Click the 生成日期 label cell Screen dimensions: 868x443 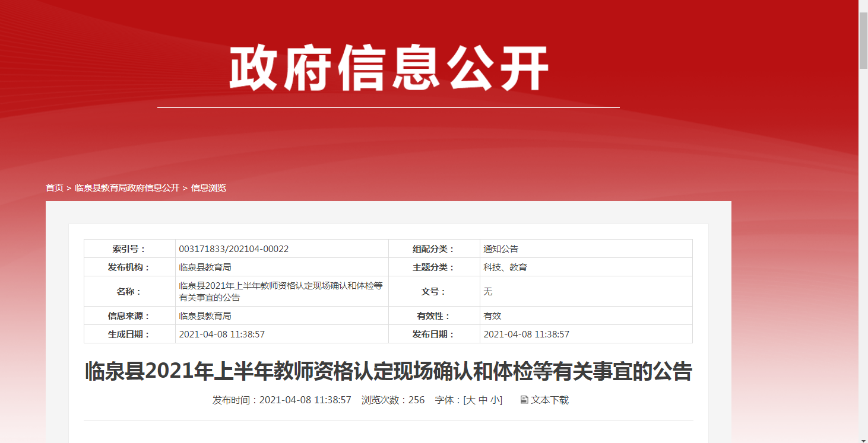pyautogui.click(x=130, y=334)
